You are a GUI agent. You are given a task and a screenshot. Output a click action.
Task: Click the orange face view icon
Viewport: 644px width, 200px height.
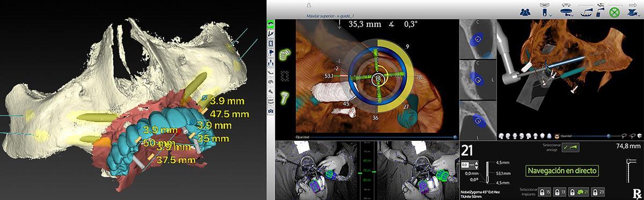click(x=557, y=136)
